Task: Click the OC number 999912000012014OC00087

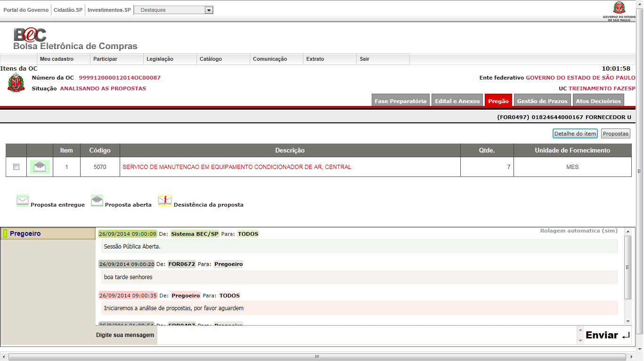Action: 120,78
